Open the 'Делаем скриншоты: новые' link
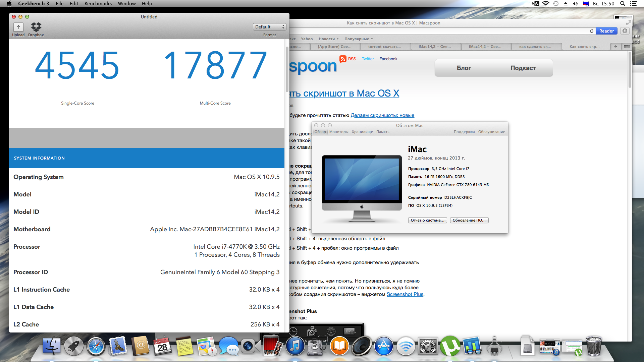644x362 pixels. [382, 115]
